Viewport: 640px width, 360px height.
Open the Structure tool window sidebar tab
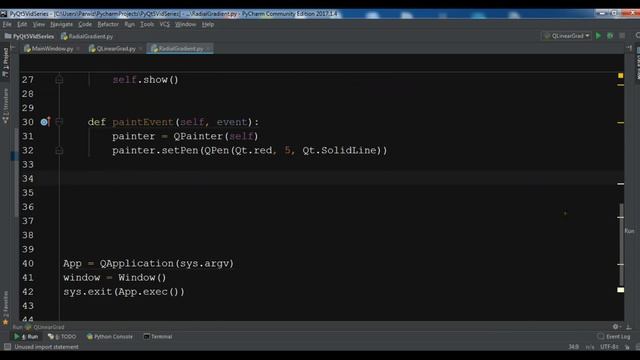coord(5,106)
